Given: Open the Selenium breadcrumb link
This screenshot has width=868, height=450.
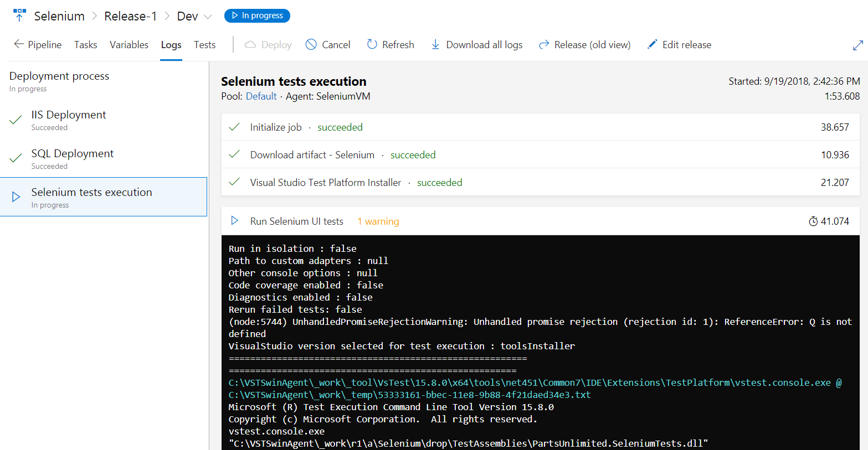Looking at the screenshot, I should 59,16.
